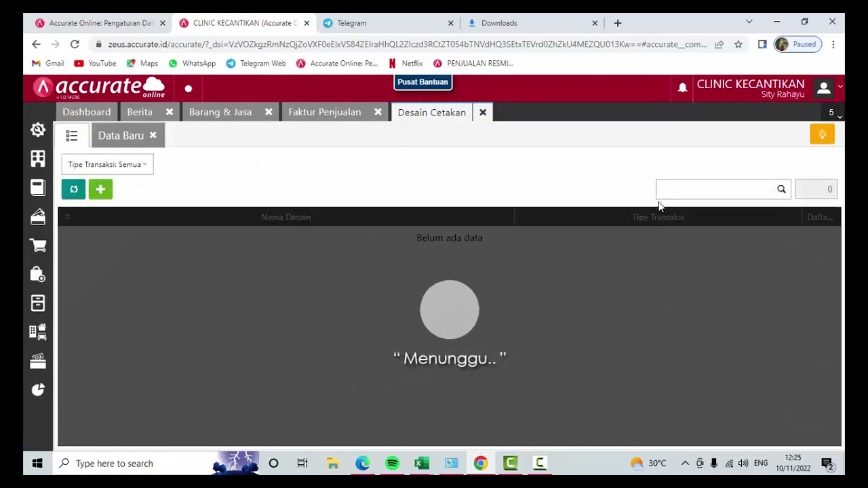This screenshot has width=868, height=488.
Task: Click the green plus add button
Action: pos(100,189)
